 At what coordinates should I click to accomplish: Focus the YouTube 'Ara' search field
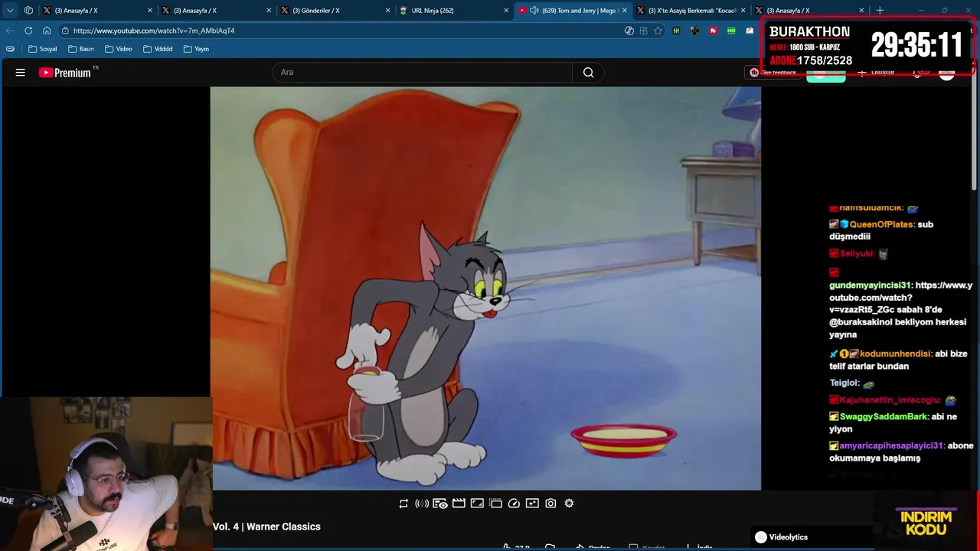(x=422, y=73)
